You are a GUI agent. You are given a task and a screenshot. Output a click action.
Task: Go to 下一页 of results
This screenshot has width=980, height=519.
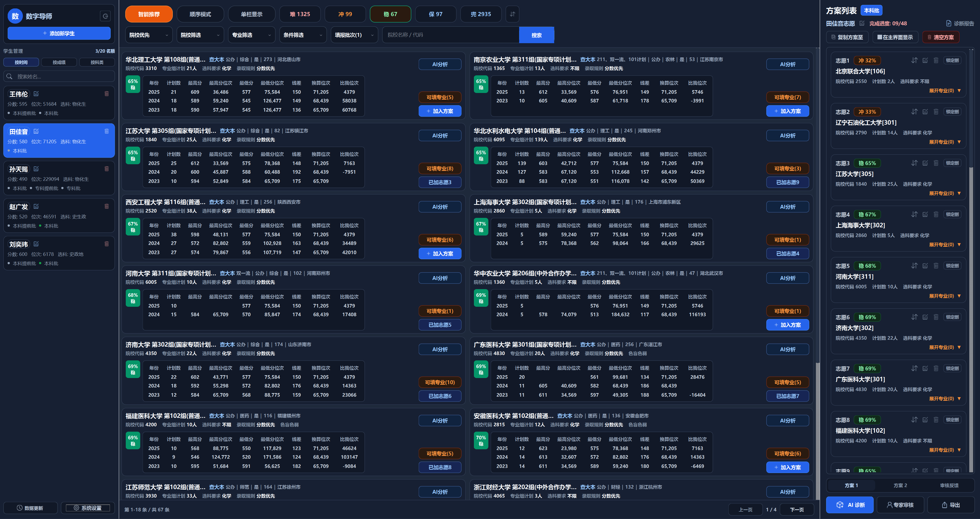pos(797,510)
